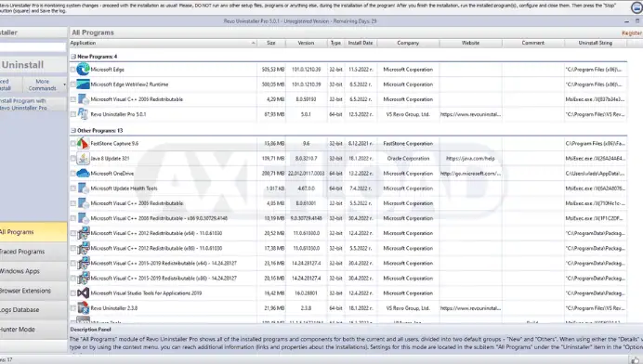Select the FastStone Capture 9.6 icon
Screen dimensions: 643x364
(x=84, y=144)
